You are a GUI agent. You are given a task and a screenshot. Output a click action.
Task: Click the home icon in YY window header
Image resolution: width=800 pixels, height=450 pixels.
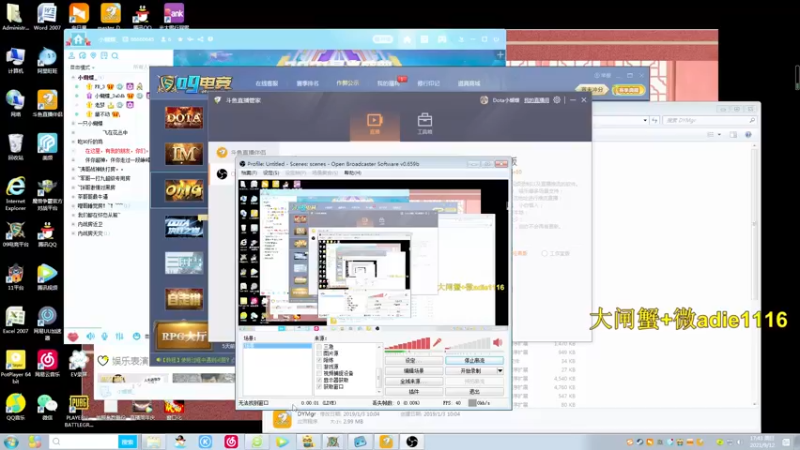pyautogui.click(x=78, y=39)
